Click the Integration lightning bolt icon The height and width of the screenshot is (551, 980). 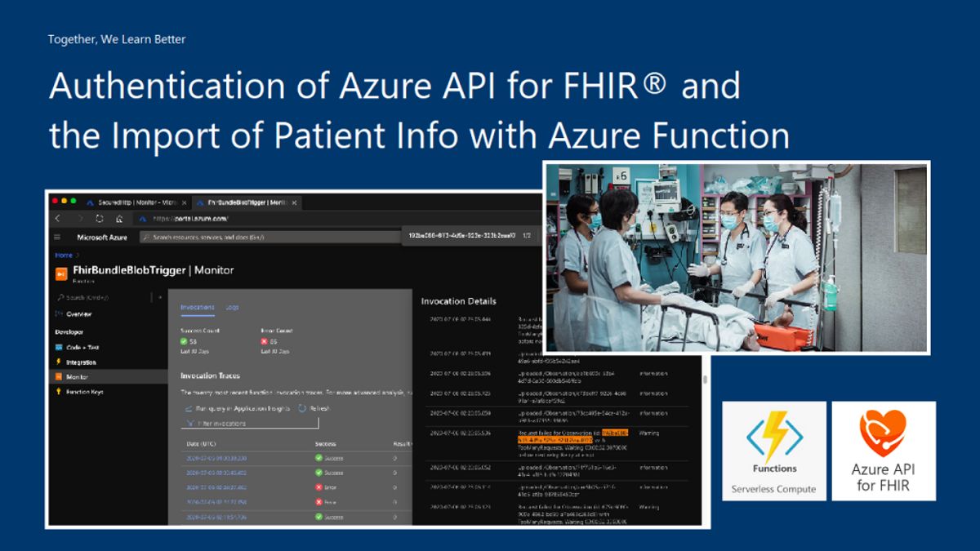click(x=58, y=362)
